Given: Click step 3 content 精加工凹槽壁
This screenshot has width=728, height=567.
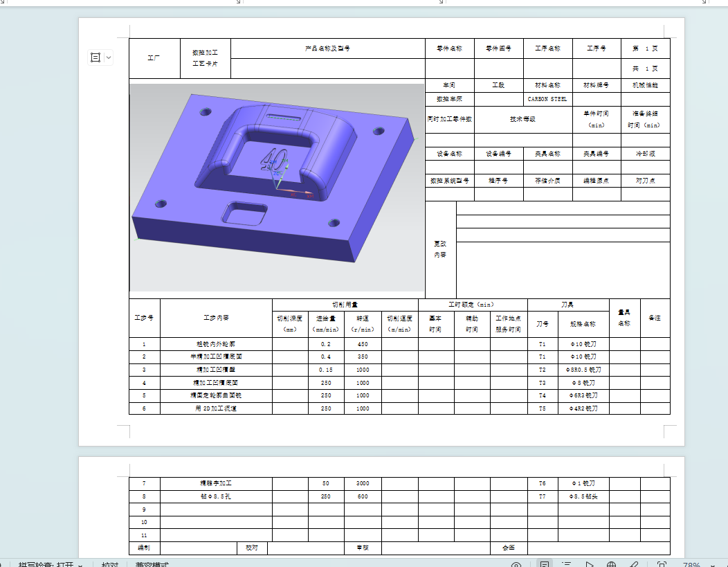Looking at the screenshot, I should click(216, 370).
